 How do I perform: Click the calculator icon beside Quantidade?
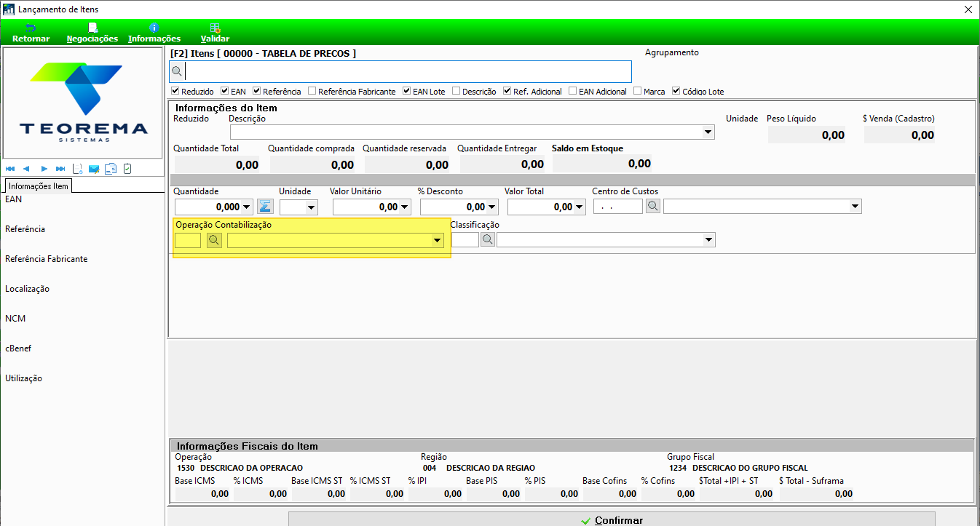click(x=265, y=207)
